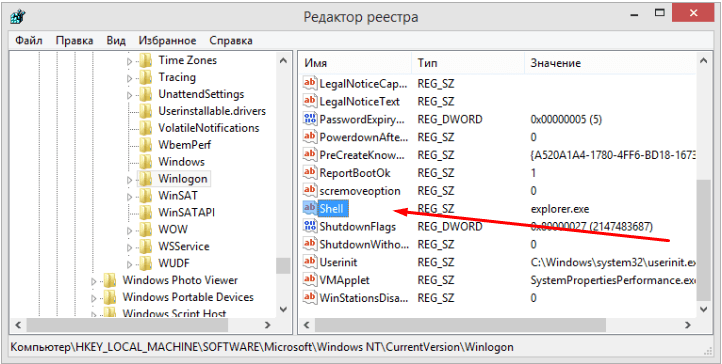Click the VolatileNotifications folder icon
Viewport: 722px width, 364px height.
146,128
